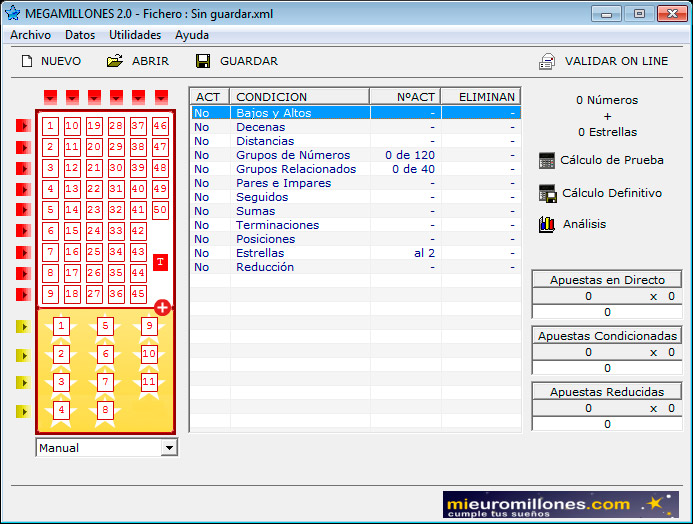Viewport: 693px width, 524px height.
Task: Click the Apuestas en Directo header
Action: tap(607, 280)
